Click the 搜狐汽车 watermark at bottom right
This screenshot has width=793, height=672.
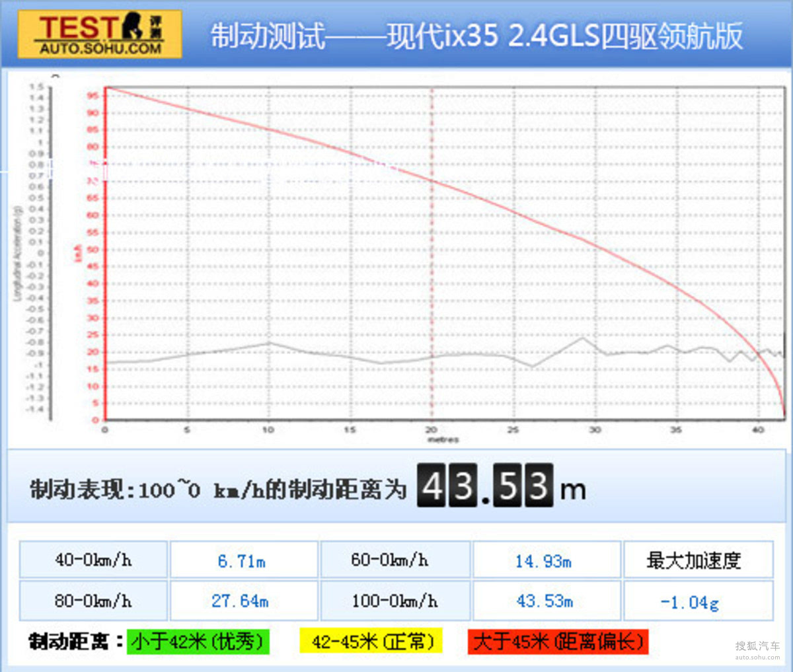click(x=757, y=649)
